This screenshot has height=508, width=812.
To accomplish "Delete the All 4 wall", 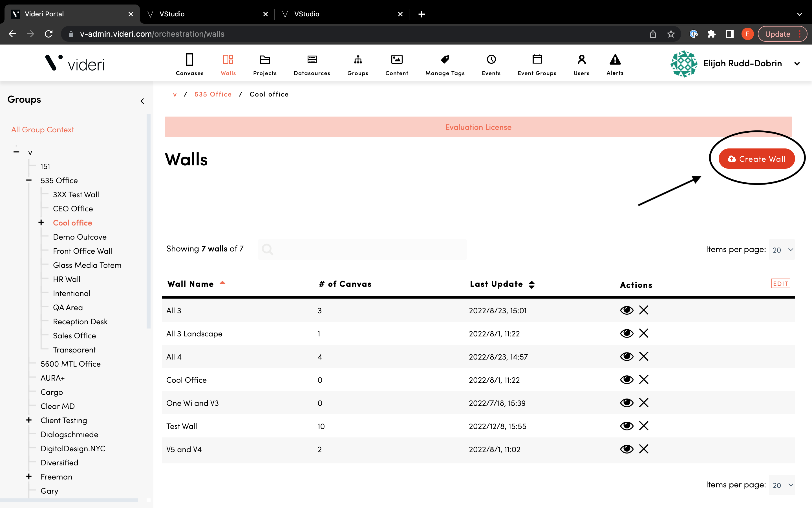I will coord(644,356).
